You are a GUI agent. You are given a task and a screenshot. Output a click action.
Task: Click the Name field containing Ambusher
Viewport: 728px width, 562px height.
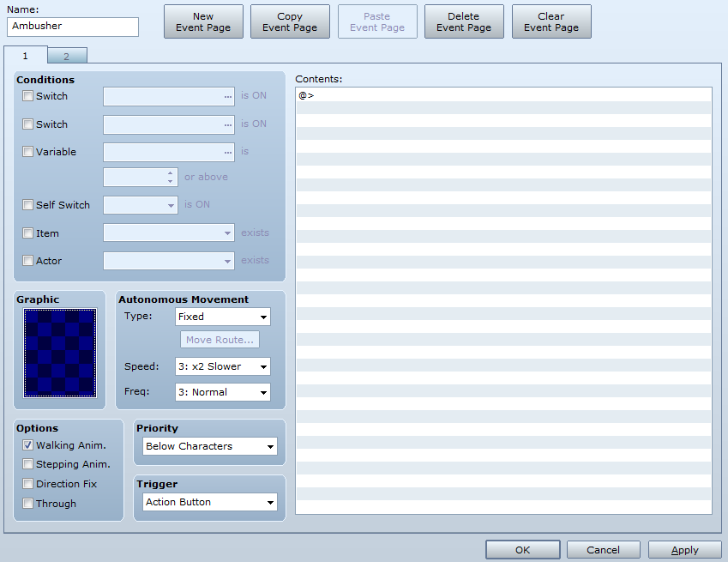click(x=73, y=27)
